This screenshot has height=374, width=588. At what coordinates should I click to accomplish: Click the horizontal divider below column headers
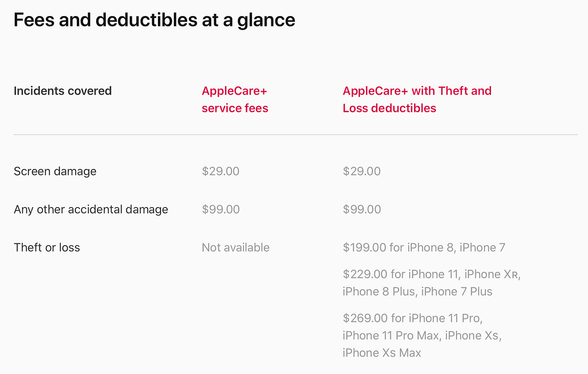click(296, 134)
